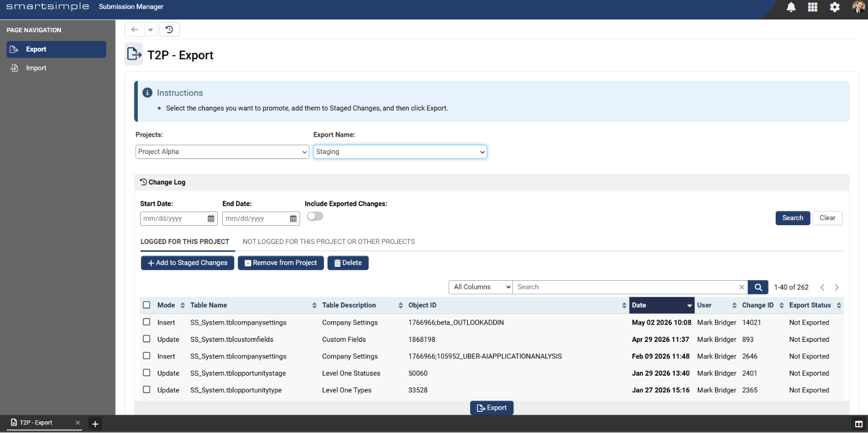Open the Start Date calendar picker
868x433 pixels.
[x=211, y=218]
